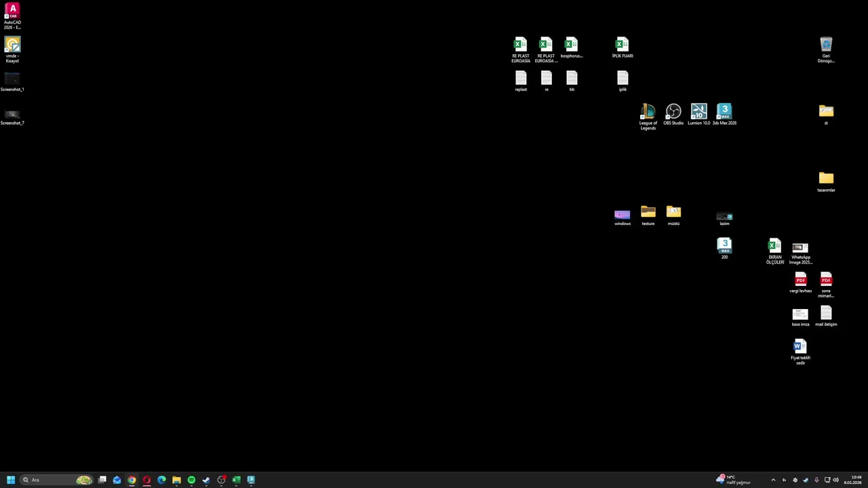Open the 14°C Hafif yağmur weather widget
The image size is (868, 488).
pyautogui.click(x=733, y=480)
